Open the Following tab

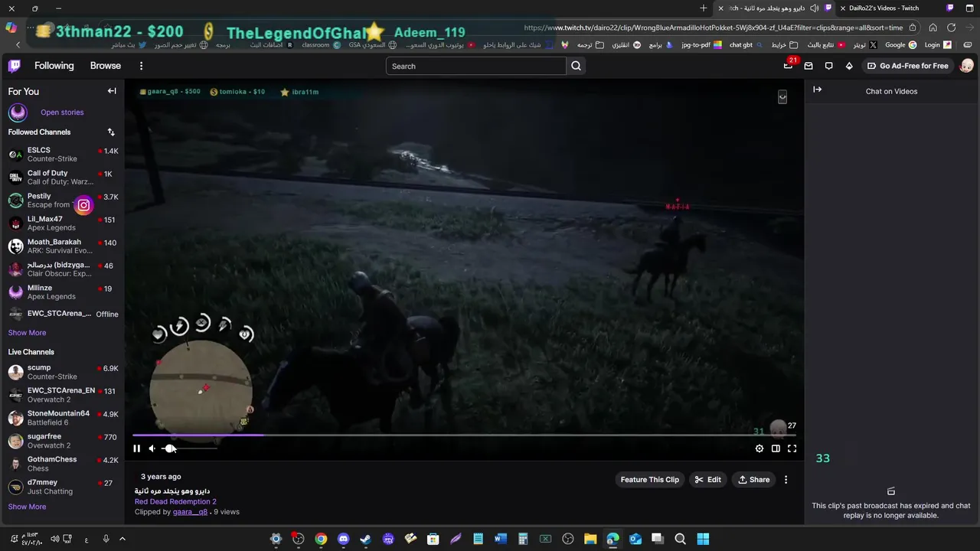54,66
